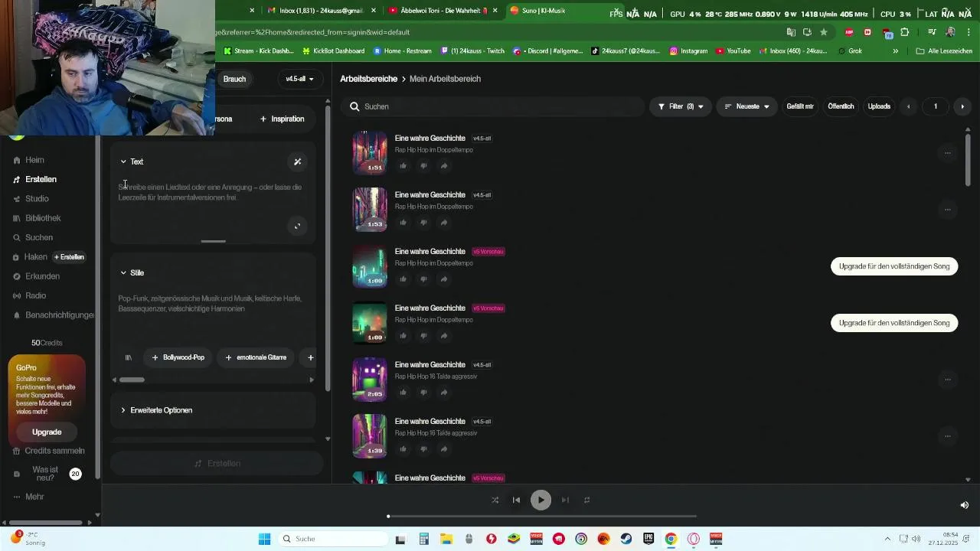The image size is (980, 551).
Task: Open File Explorer from the taskbar
Action: pyautogui.click(x=446, y=539)
